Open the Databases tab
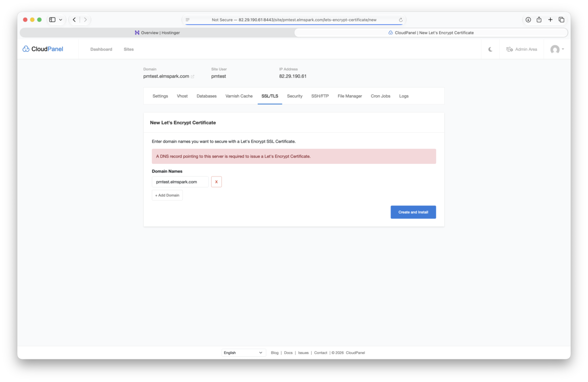 point(206,96)
